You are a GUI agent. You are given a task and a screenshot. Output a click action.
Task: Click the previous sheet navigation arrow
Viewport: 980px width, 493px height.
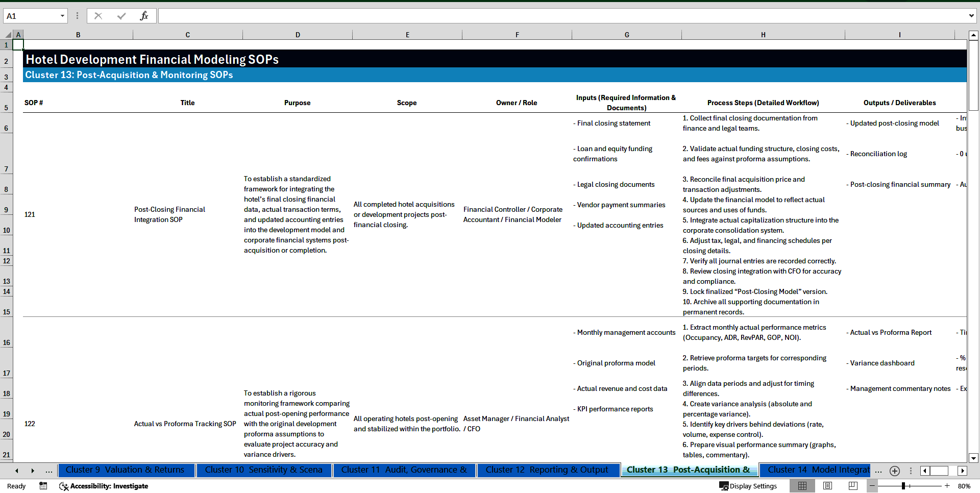click(x=17, y=471)
